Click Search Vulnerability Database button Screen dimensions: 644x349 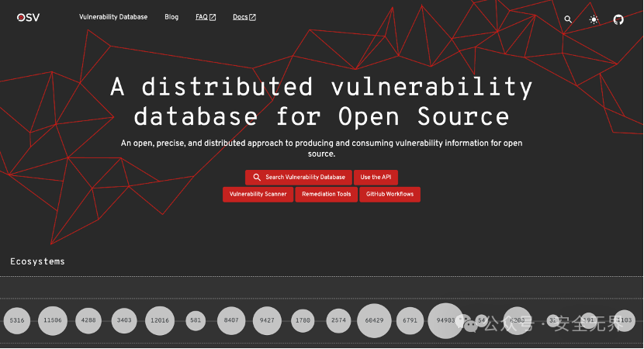point(299,178)
